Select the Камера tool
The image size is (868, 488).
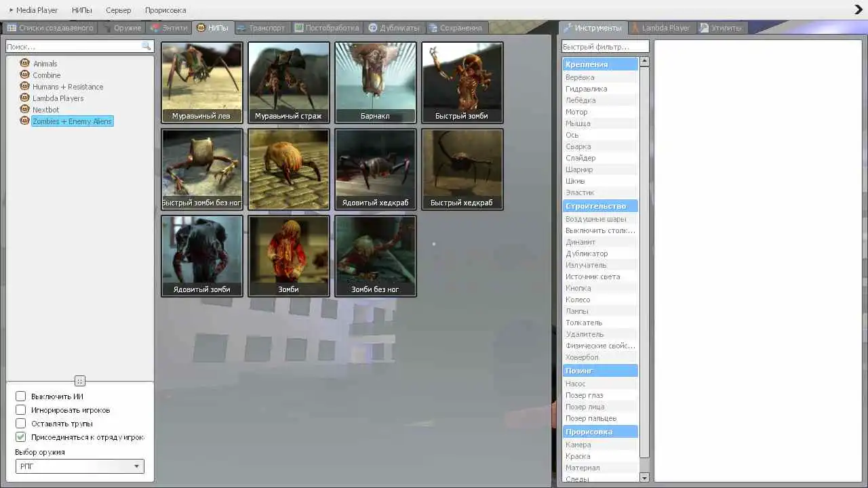[600, 445]
